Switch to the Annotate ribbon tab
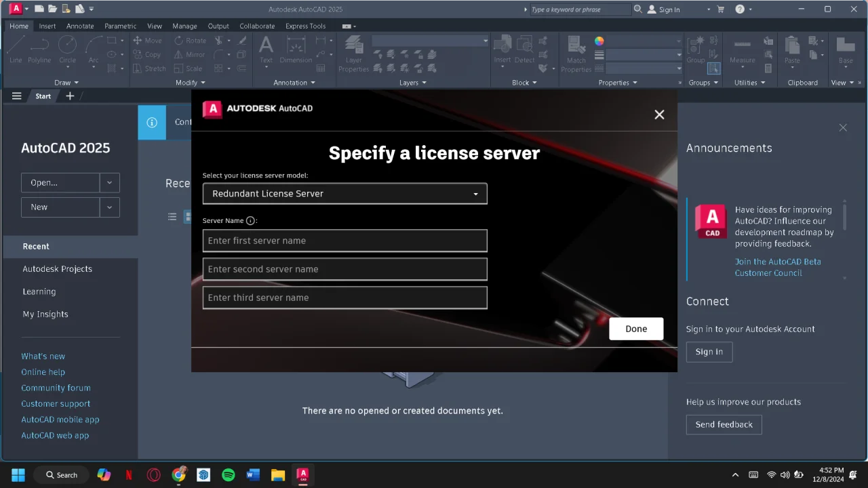Viewport: 868px width, 488px height. [x=80, y=26]
